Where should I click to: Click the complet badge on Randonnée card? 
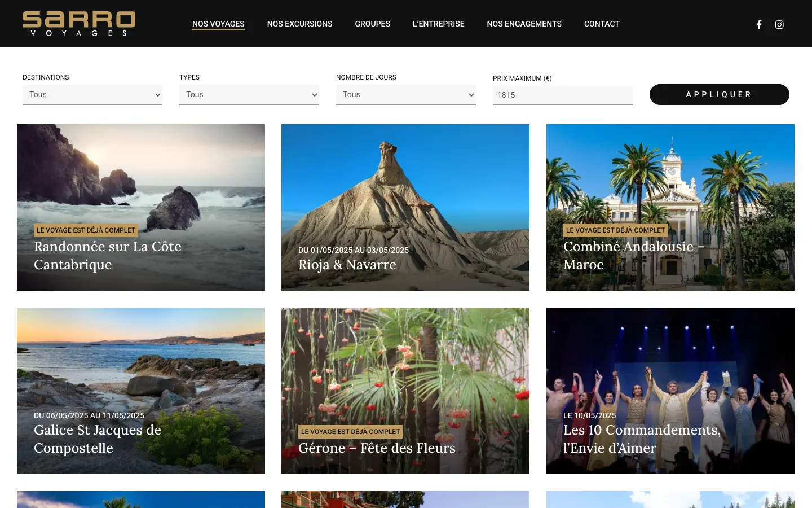(x=86, y=230)
